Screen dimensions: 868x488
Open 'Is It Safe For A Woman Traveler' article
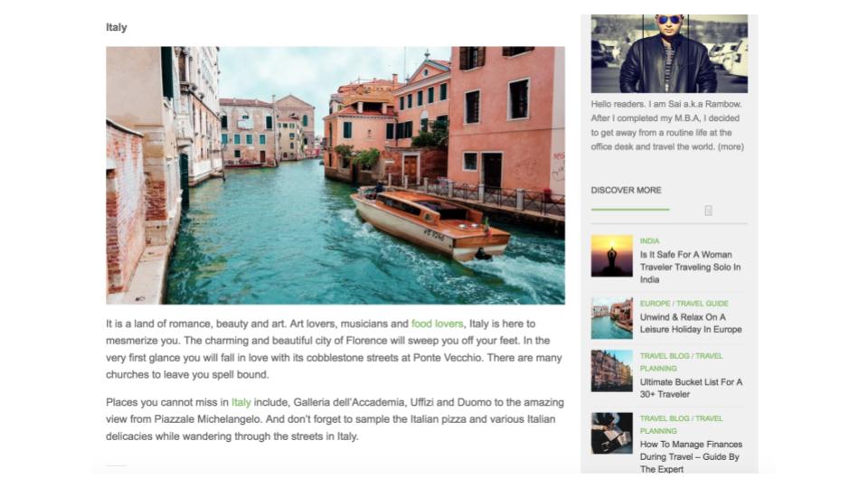(x=690, y=267)
